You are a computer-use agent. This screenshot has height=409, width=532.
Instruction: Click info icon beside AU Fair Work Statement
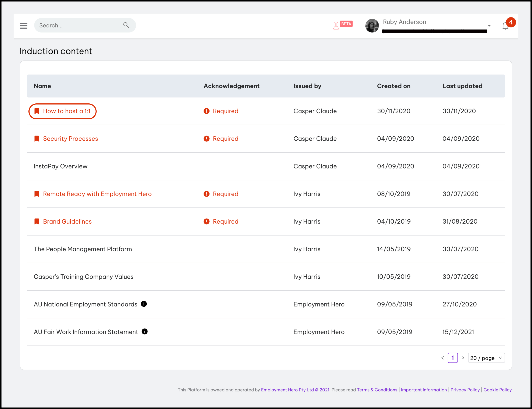coord(145,331)
